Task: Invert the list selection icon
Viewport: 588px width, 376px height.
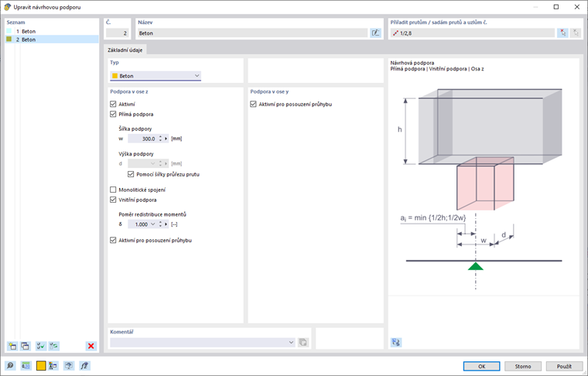Action: point(54,346)
